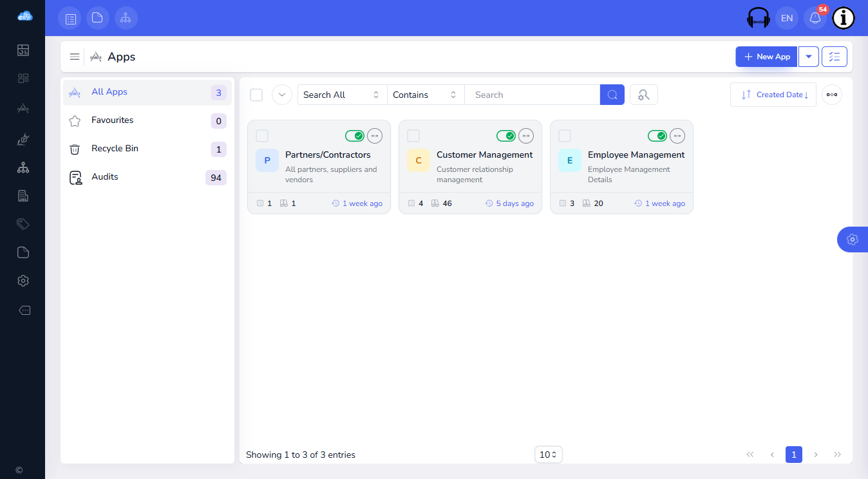The height and width of the screenshot is (479, 868).
Task: Click the checklist view icon near New App
Action: pos(835,57)
